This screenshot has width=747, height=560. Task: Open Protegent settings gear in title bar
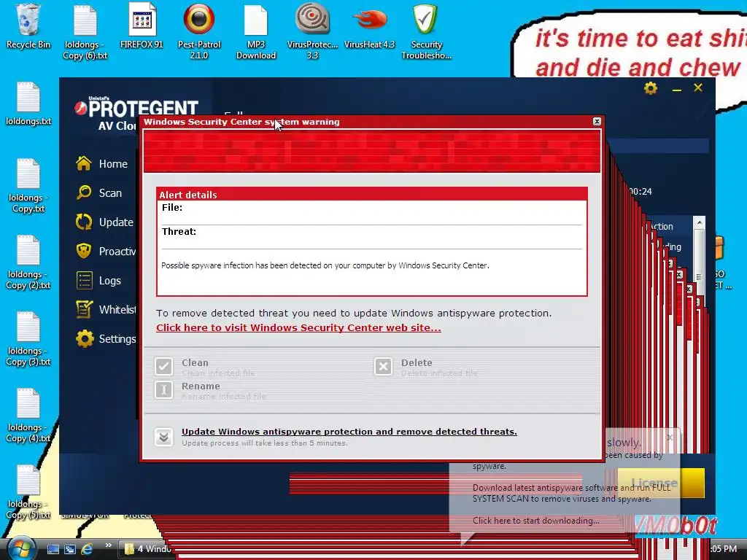(x=650, y=88)
